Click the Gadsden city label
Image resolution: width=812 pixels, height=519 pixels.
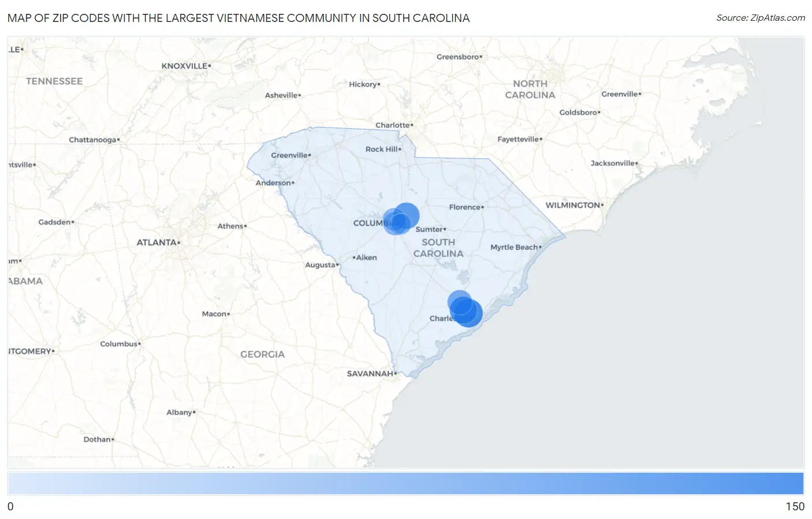pyautogui.click(x=55, y=222)
